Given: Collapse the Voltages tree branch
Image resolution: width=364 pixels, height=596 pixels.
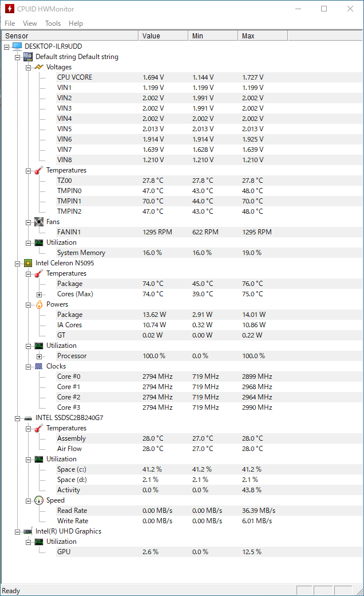Looking at the screenshot, I should 28,68.
